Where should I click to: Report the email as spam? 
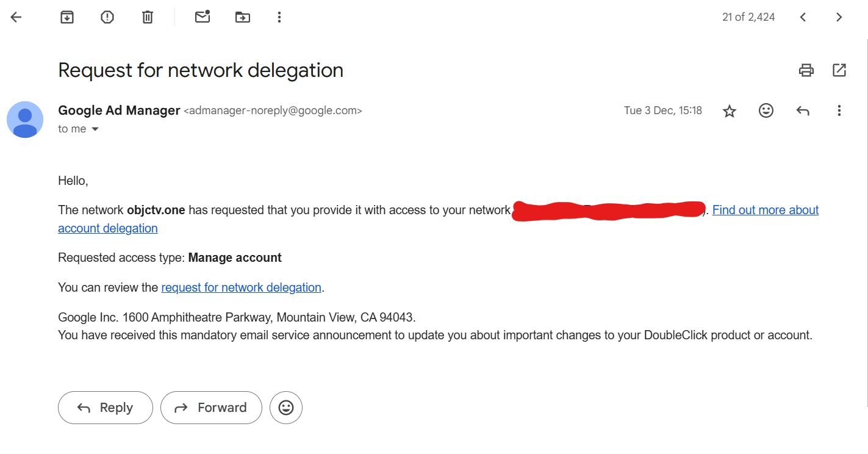(x=107, y=17)
